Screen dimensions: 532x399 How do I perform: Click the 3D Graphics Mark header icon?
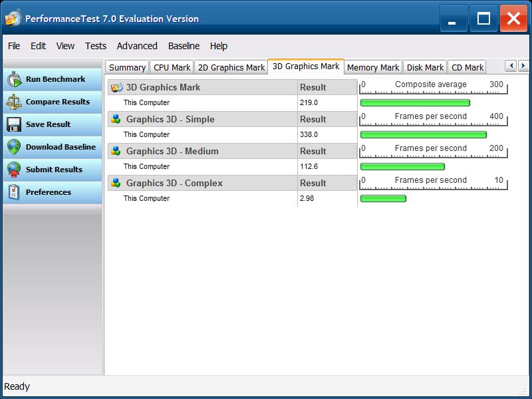tap(117, 88)
